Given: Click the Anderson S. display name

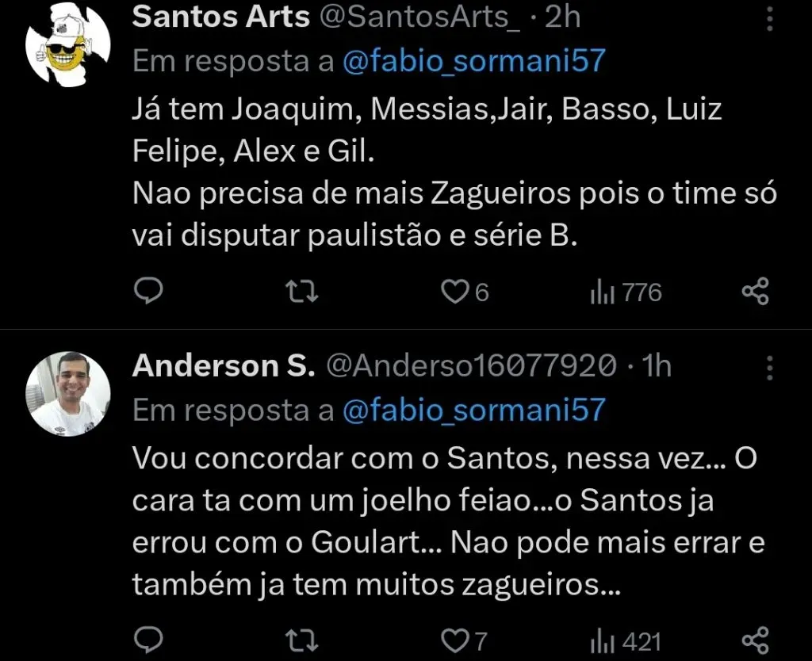Looking at the screenshot, I should click(x=224, y=366).
